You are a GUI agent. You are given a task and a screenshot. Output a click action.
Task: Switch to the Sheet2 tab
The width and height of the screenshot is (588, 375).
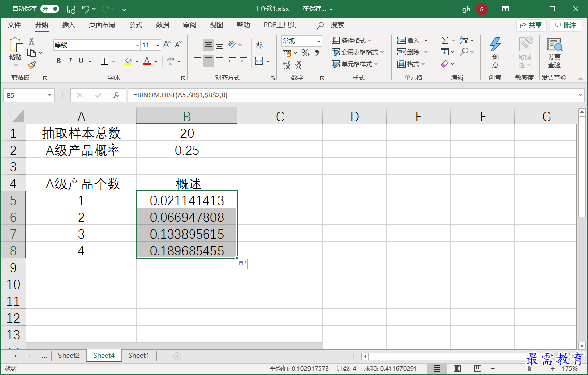(69, 356)
